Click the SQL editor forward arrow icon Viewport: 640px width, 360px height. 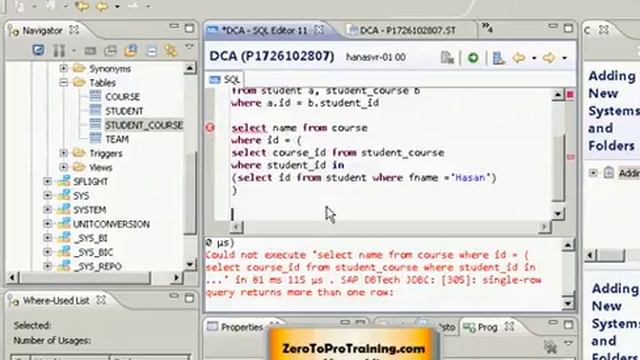click(x=549, y=58)
